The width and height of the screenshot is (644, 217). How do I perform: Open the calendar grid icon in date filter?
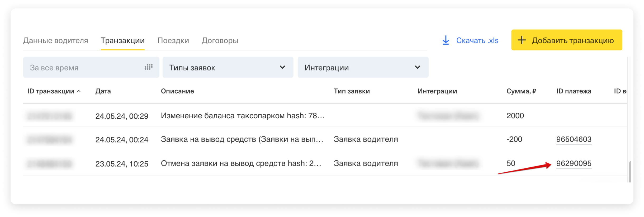149,67
